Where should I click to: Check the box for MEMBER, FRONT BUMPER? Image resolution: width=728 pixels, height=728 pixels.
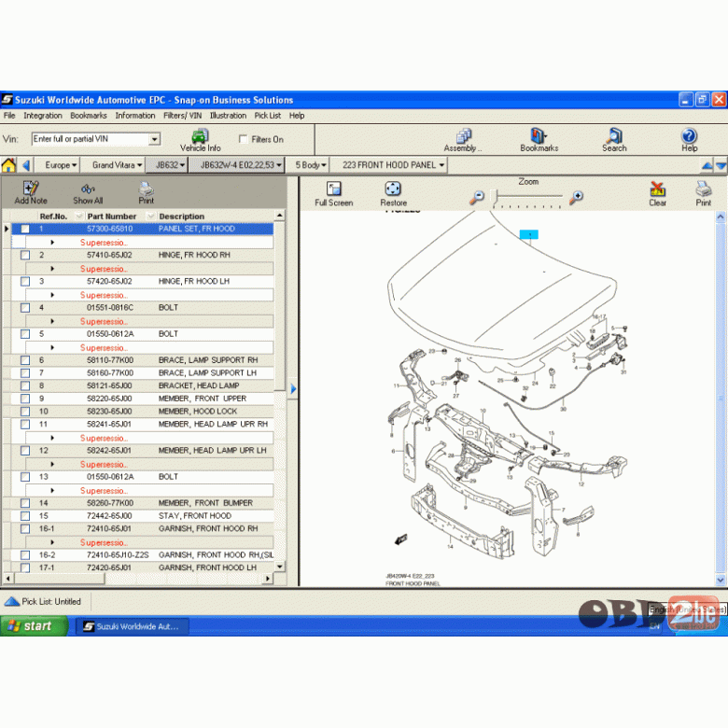[25, 503]
